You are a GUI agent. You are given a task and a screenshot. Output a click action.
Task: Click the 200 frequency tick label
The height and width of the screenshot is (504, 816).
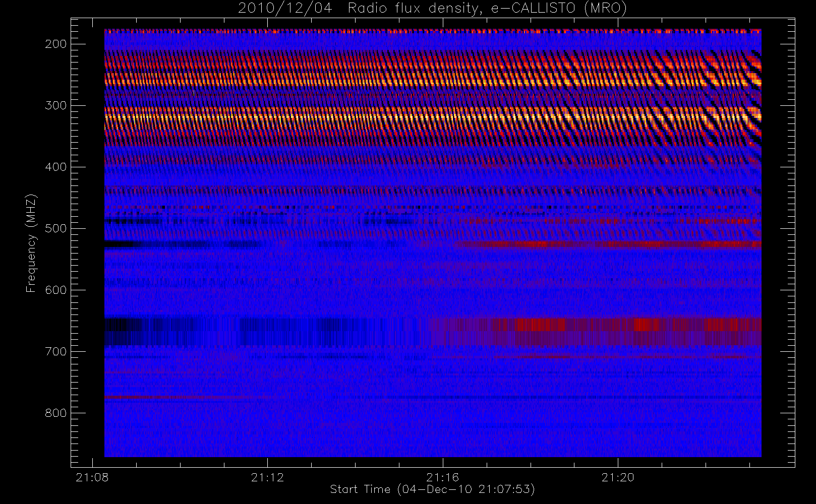(x=55, y=44)
